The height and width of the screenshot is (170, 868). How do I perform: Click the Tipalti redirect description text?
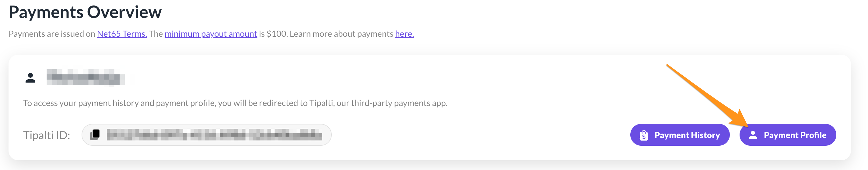click(235, 103)
